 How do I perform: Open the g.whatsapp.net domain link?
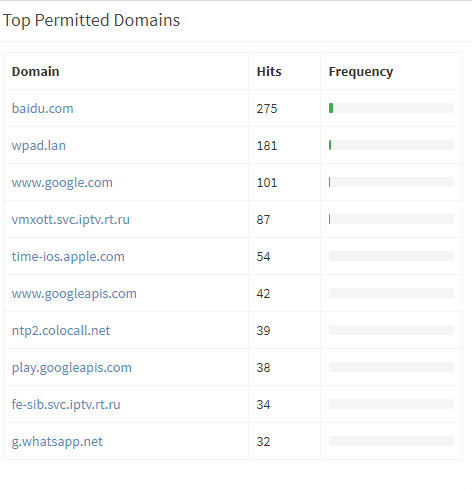tap(57, 441)
